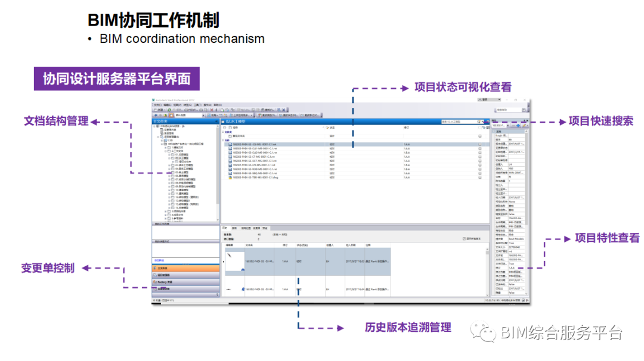The width and height of the screenshot is (644, 361).
Task: Click the Revit icon of the CT-MS file
Action: (230, 157)
